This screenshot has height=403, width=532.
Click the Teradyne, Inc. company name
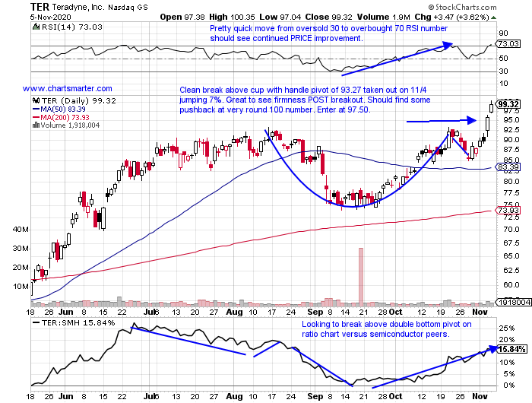(79, 7)
